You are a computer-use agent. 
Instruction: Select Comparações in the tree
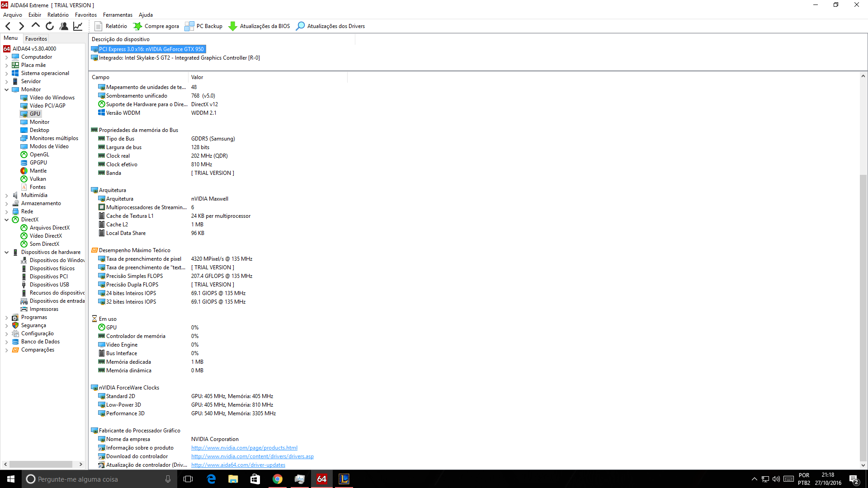pos(38,350)
